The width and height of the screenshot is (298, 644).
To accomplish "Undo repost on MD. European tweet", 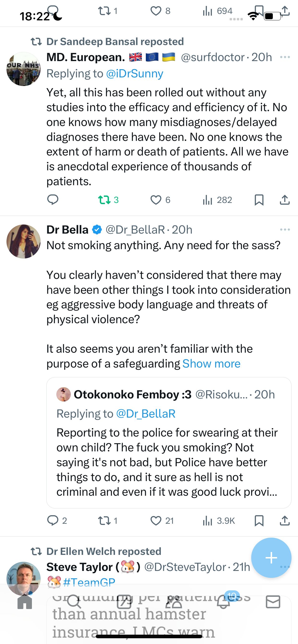I will click(x=108, y=200).
